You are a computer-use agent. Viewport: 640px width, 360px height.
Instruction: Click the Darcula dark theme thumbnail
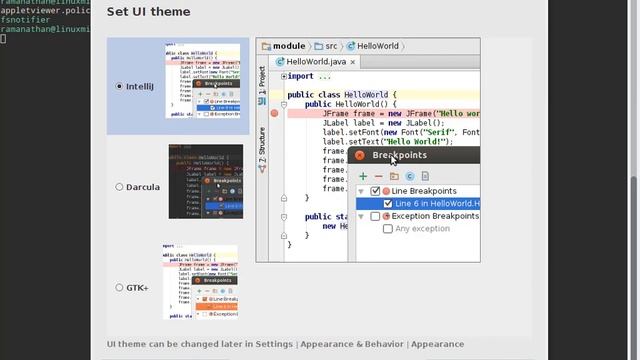coord(206,181)
